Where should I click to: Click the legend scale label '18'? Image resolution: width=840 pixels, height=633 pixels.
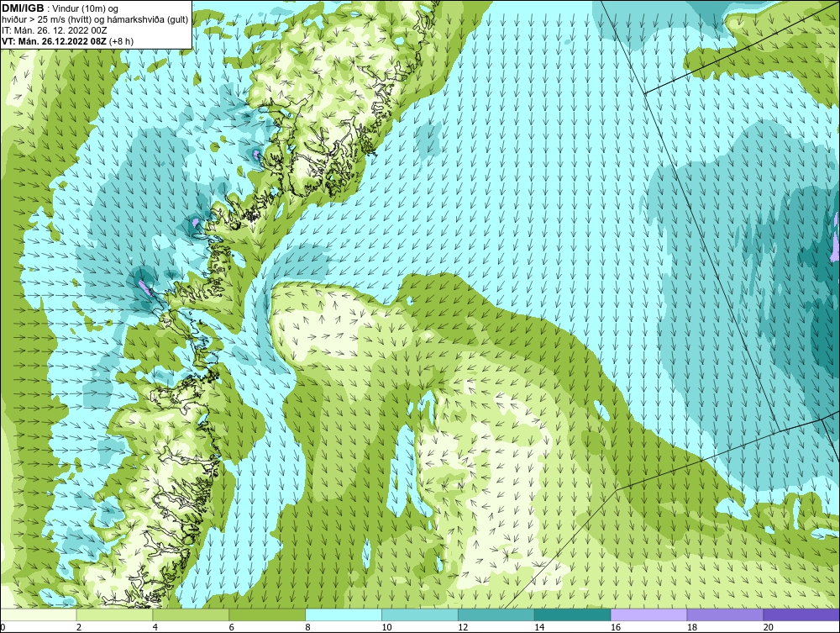pyautogui.click(x=692, y=627)
